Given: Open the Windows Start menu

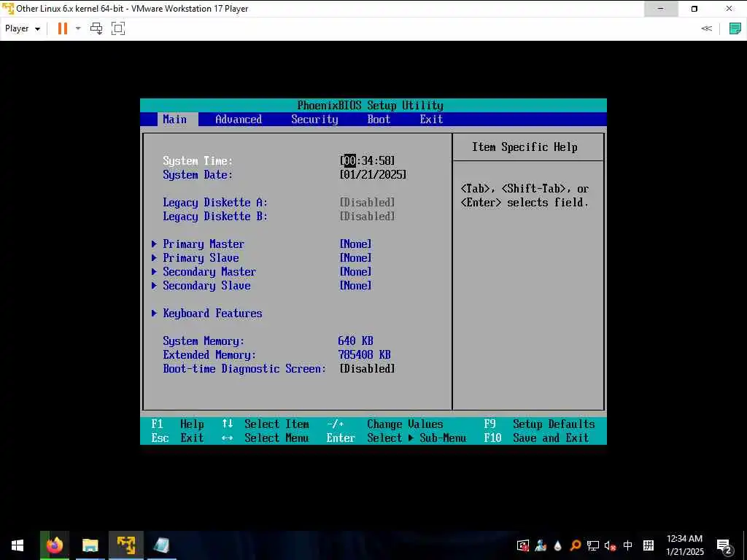Looking at the screenshot, I should click(18, 545).
